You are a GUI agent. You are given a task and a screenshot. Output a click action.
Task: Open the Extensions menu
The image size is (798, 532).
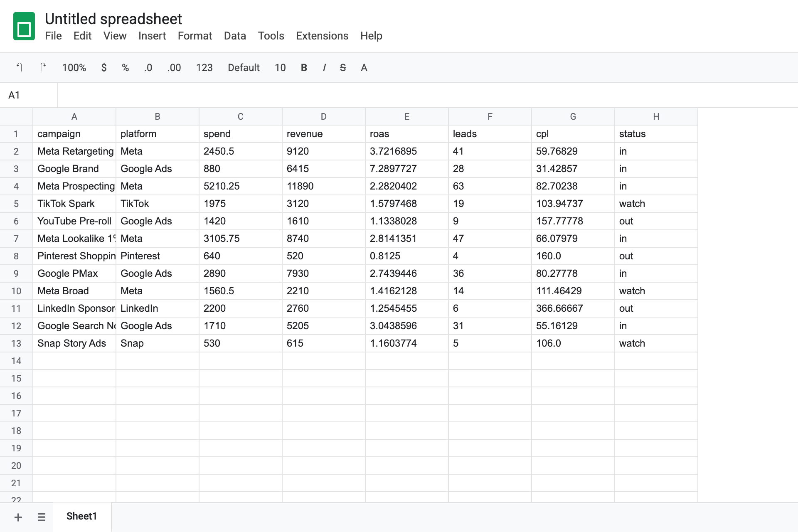coord(322,36)
